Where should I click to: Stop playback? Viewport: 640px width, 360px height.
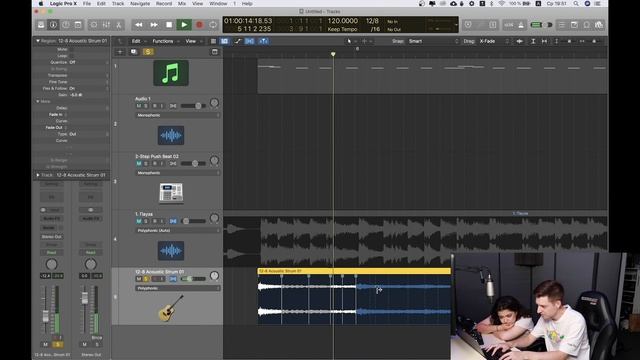pyautogui.click(x=169, y=25)
